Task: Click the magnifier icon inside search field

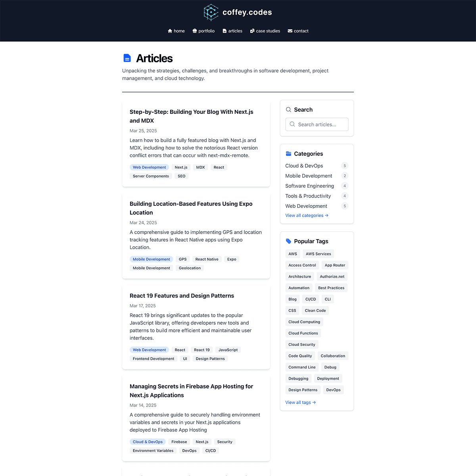Action: pyautogui.click(x=292, y=124)
